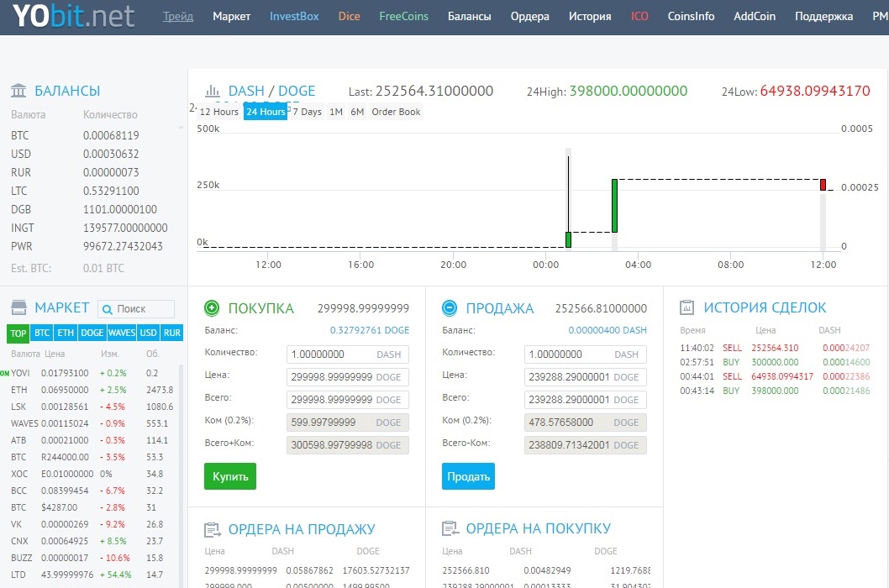Click the Количество field in the ПОКУПКА form
The image size is (889, 588).
click(348, 354)
